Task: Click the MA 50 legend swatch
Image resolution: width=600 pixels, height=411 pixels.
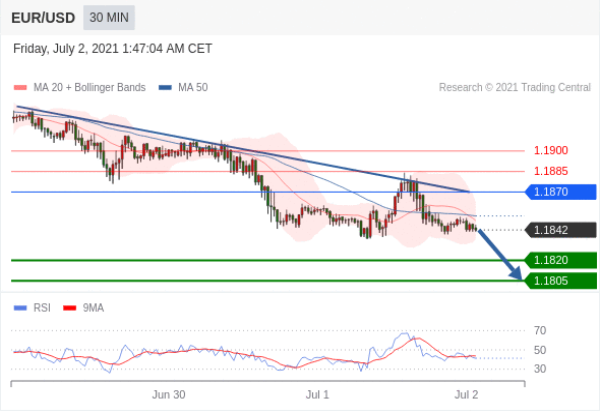Action: [165, 88]
